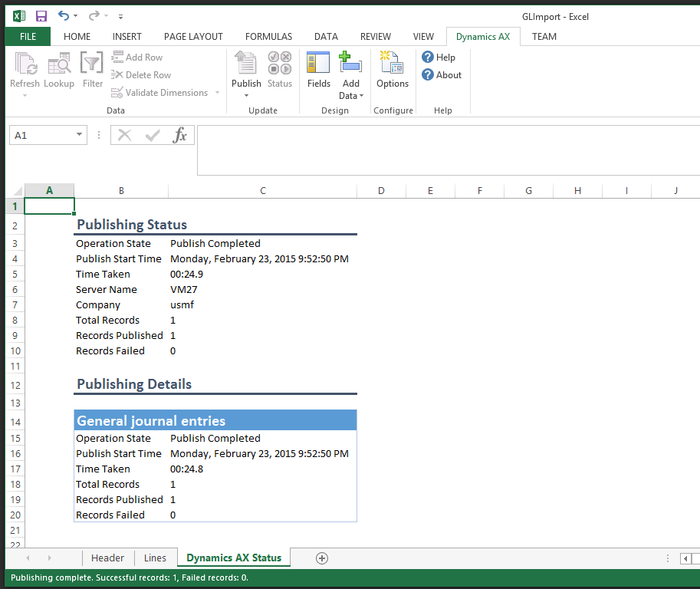
Task: Click the Refresh data icon
Action: tap(25, 64)
